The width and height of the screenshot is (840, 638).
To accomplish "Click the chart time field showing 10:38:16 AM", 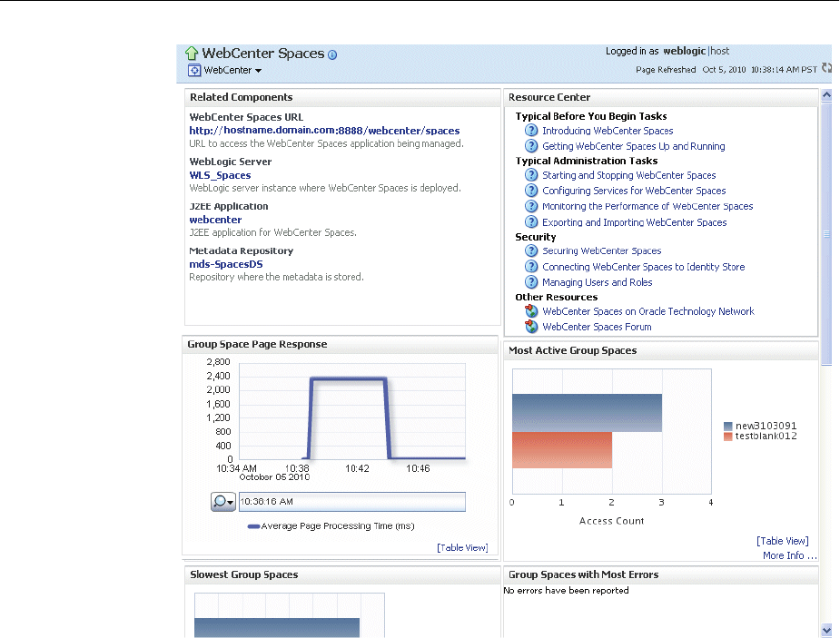I will point(351,501).
